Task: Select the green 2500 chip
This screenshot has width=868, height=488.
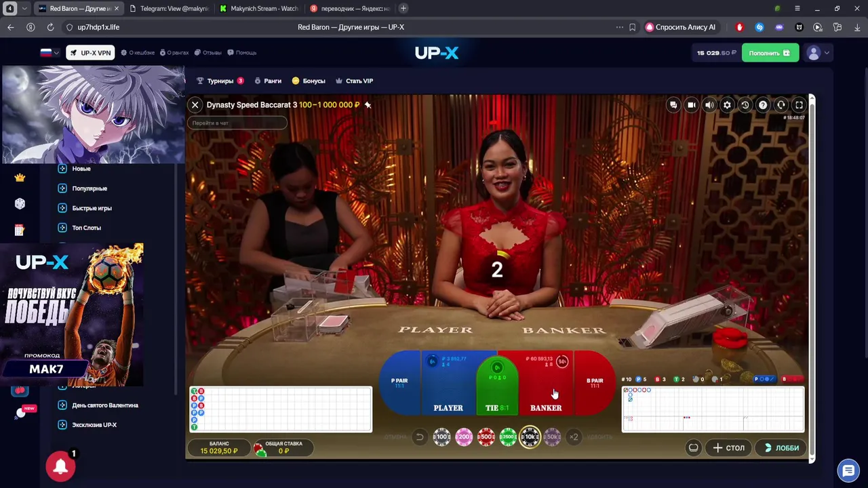Action: point(508,437)
